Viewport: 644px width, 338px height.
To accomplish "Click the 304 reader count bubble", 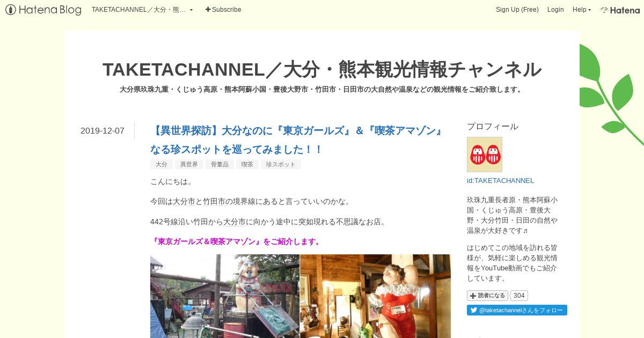I will 519,296.
